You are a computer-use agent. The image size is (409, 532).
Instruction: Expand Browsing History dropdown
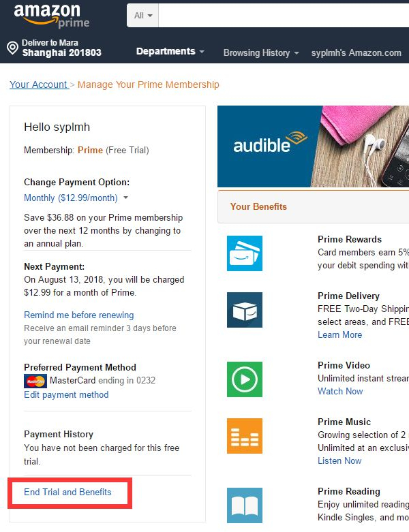(261, 53)
